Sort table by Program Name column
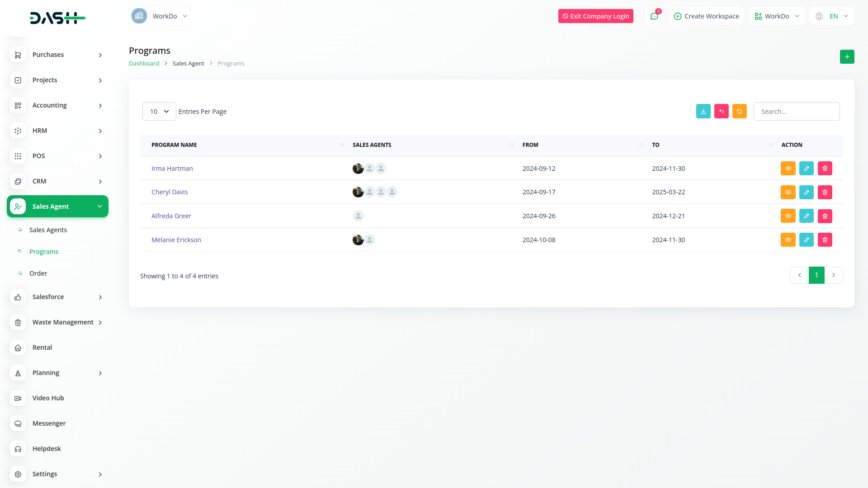The height and width of the screenshot is (488, 868). click(x=174, y=145)
